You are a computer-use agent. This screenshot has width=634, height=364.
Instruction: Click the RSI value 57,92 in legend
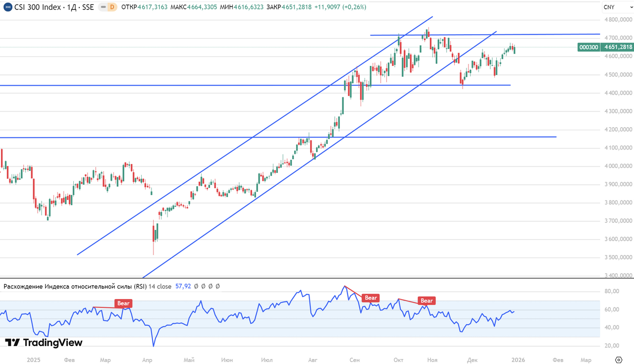coord(183,286)
